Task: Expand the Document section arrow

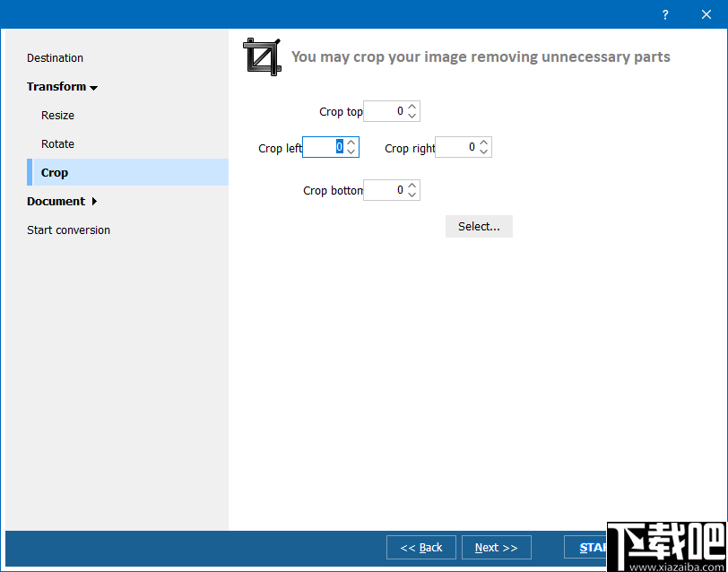Action: pyautogui.click(x=95, y=202)
